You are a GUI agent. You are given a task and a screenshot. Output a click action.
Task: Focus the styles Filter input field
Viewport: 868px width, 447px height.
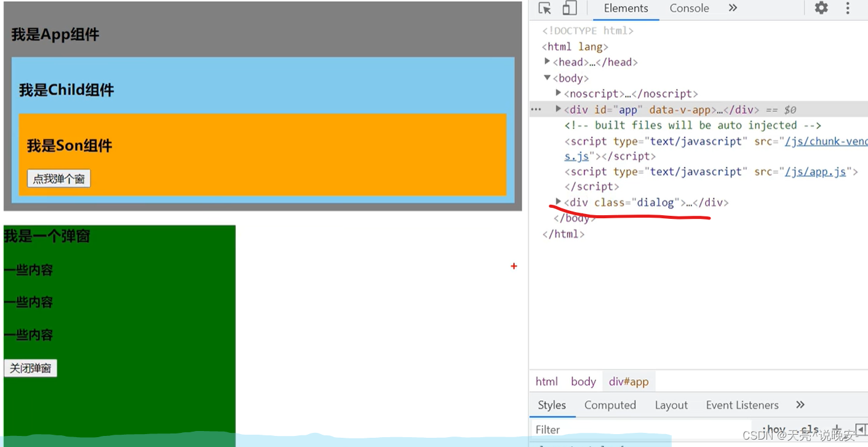(640, 429)
